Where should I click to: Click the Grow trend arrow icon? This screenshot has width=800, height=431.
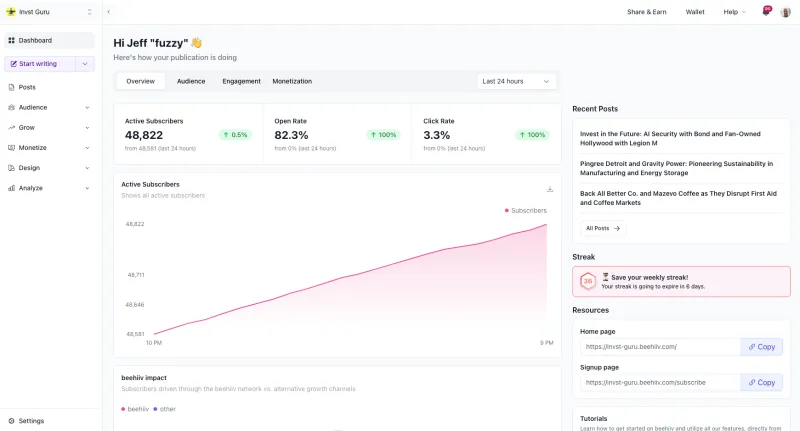[11, 128]
